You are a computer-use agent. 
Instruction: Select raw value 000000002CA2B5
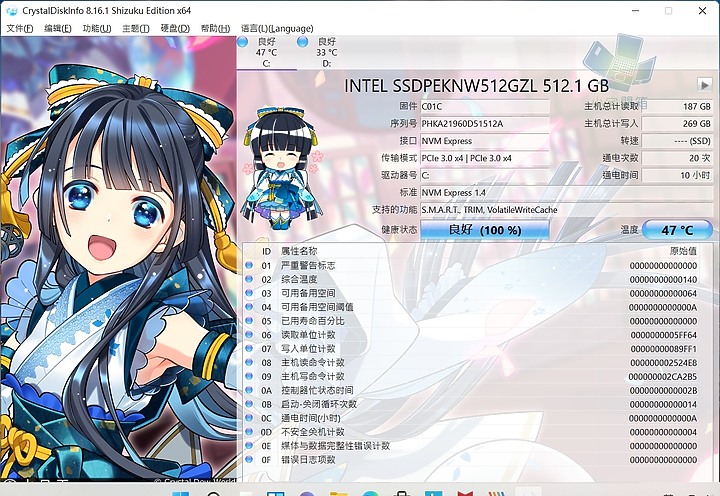pos(663,376)
